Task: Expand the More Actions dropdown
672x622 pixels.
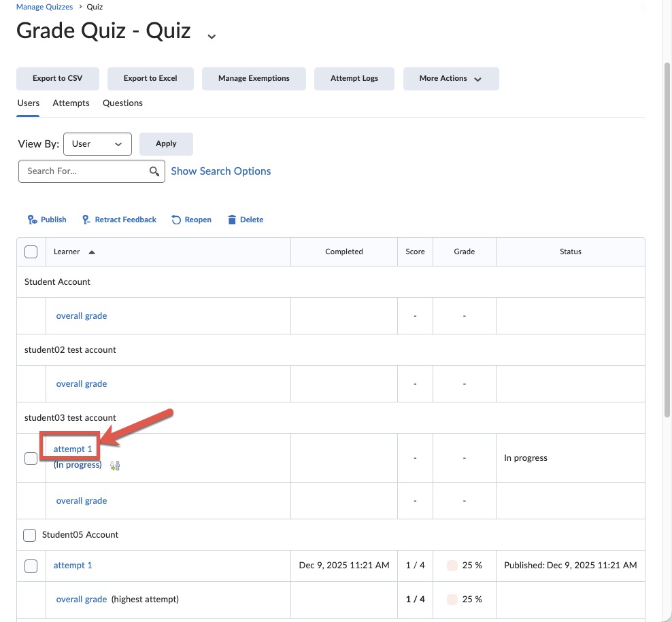Action: point(450,79)
